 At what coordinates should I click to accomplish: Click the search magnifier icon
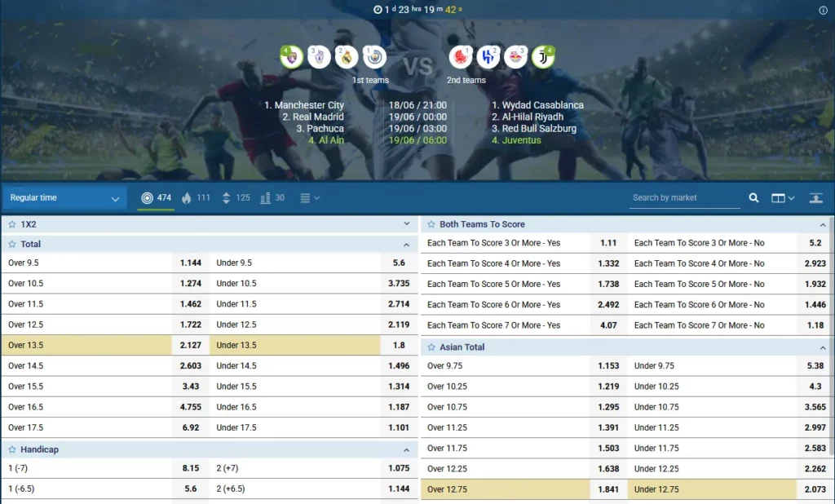click(x=753, y=197)
